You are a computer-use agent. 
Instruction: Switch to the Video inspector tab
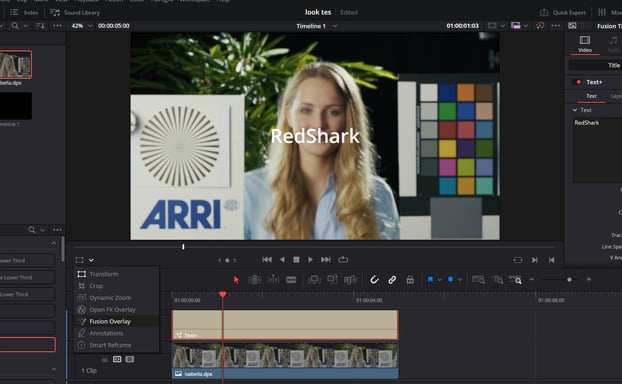pyautogui.click(x=585, y=44)
